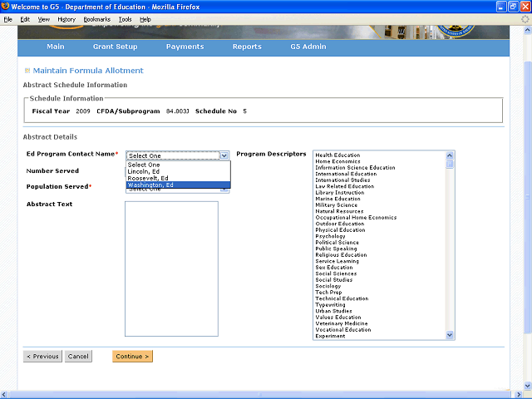The width and height of the screenshot is (532, 399).
Task: Select 'Library Instruction' descriptor
Action: point(340,192)
